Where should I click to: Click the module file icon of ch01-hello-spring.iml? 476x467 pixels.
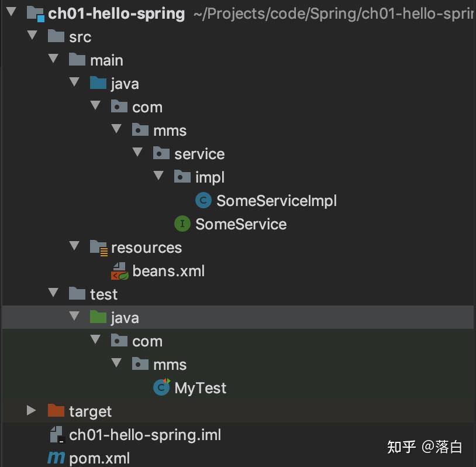56,435
